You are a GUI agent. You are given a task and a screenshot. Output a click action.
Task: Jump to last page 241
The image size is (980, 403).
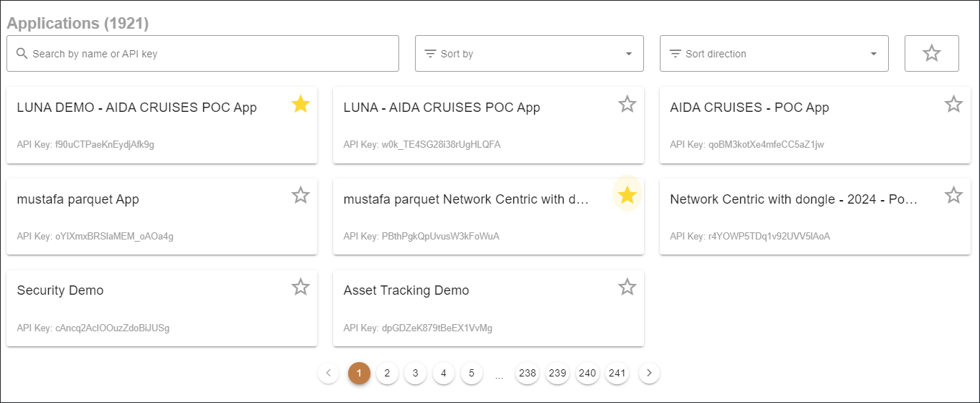point(617,373)
